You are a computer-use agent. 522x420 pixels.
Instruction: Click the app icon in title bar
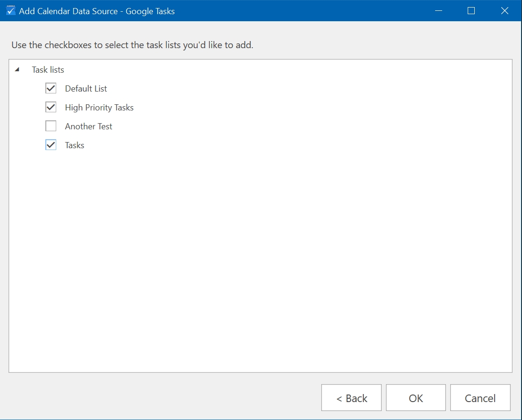11,11
